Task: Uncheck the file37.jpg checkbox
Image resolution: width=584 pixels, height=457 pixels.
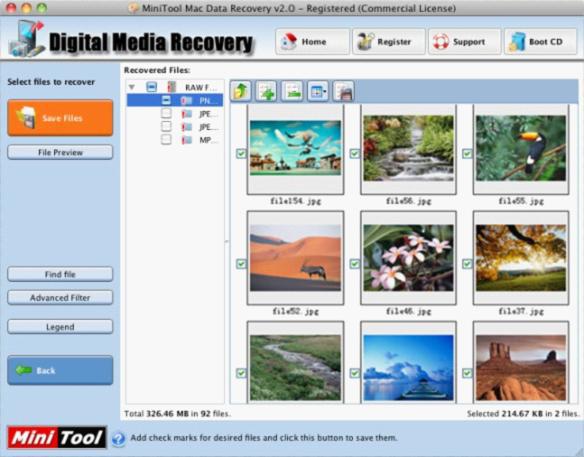Action: (467, 264)
